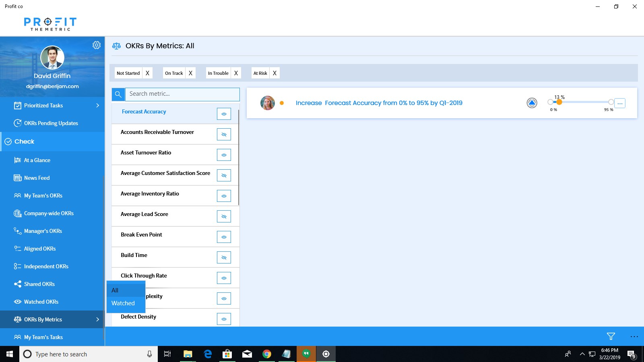644x362 pixels.
Task: Open the filter funnel icon
Action: (x=611, y=336)
